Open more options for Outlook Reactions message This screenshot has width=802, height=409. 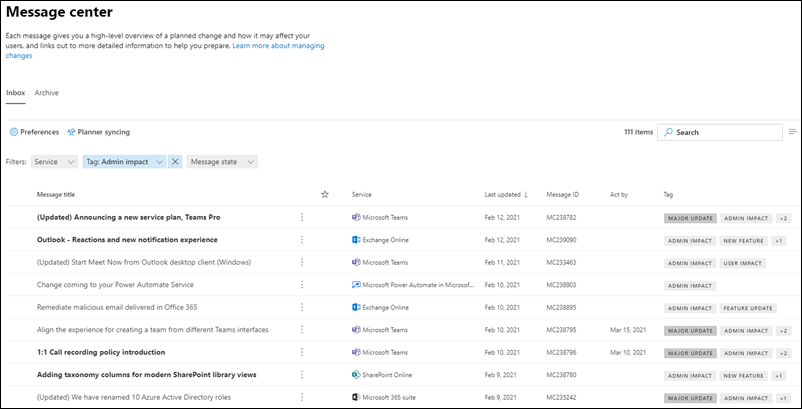[302, 240]
